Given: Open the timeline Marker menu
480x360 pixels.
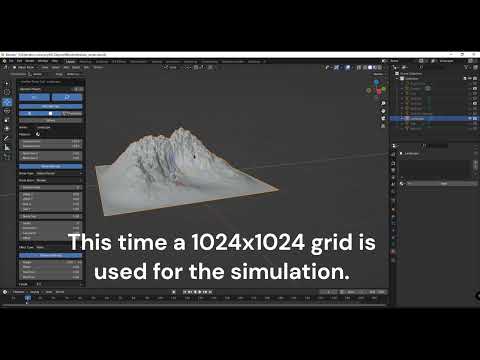Looking at the screenshot, I should (60, 292).
